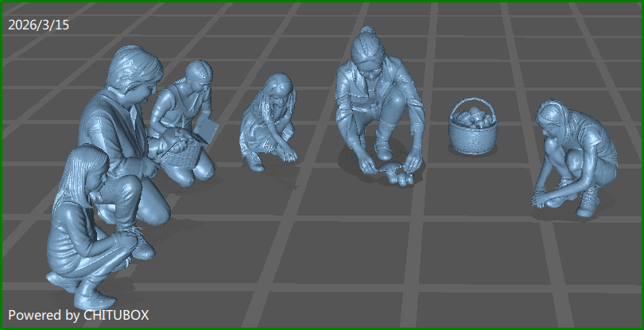644x330 pixels.
Task: Click the 2026/3/15 date text
Action: tap(39, 25)
